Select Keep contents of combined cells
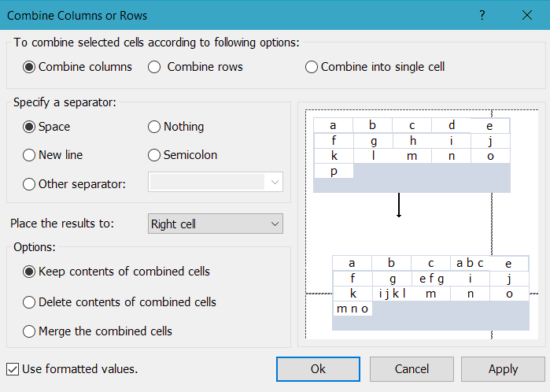This screenshot has height=392, width=550. pos(29,272)
